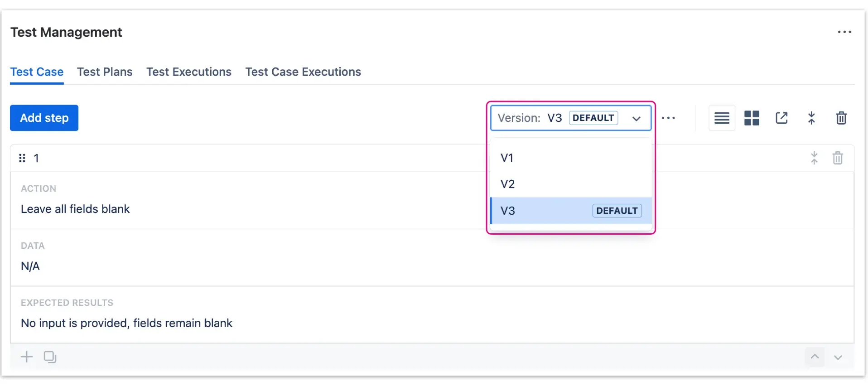This screenshot has width=868, height=386.
Task: Open the Test Executions tab
Action: point(189,72)
